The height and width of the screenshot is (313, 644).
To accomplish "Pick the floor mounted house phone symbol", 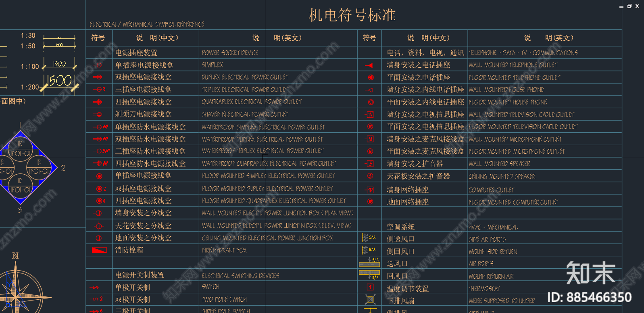I will click(371, 102).
